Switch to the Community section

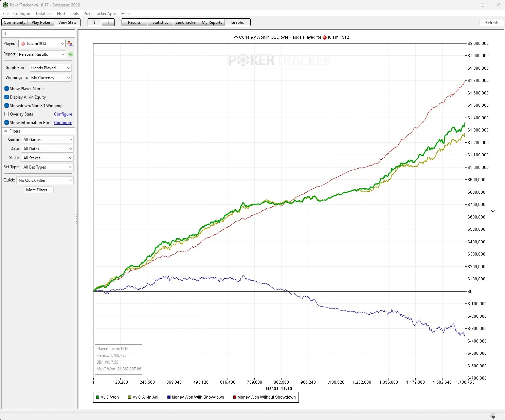pos(15,22)
